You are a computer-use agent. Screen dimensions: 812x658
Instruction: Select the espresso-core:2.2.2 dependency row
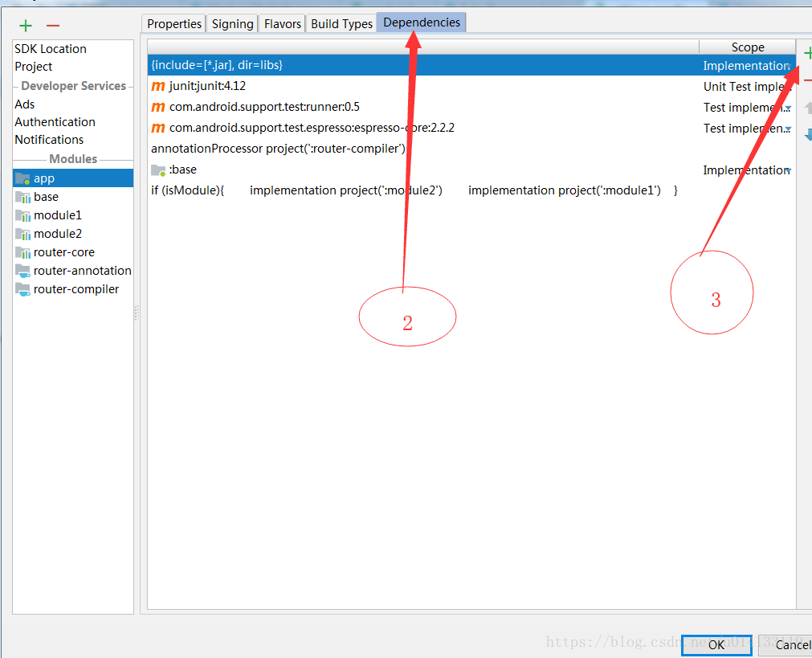pos(471,128)
